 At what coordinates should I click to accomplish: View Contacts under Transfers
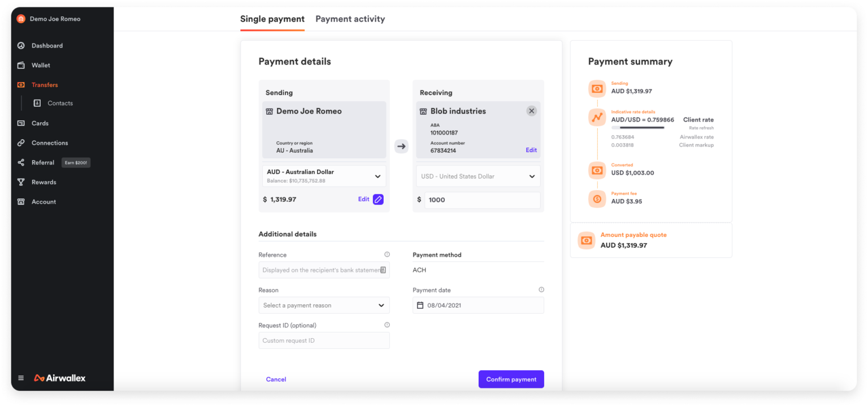point(59,103)
